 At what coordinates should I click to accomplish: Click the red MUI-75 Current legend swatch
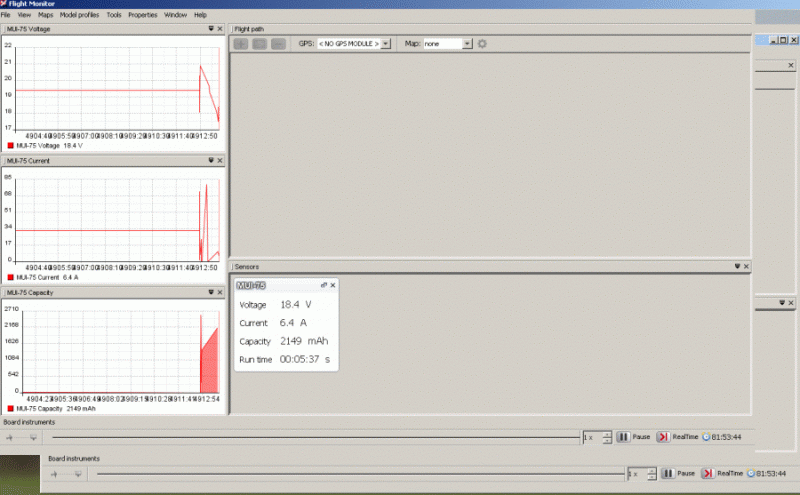tap(10, 277)
